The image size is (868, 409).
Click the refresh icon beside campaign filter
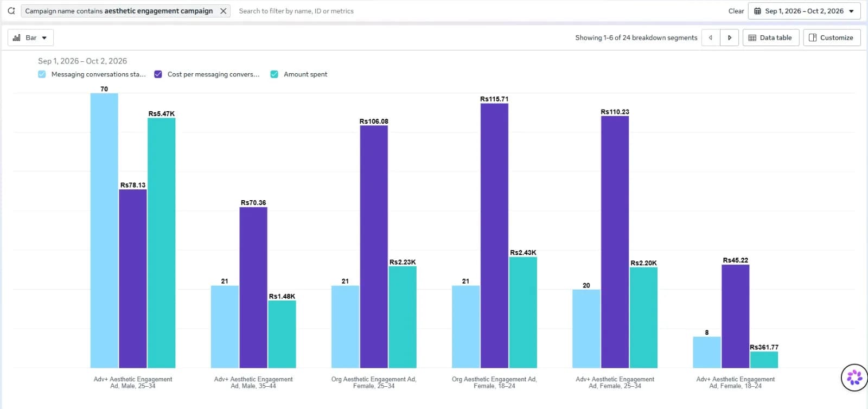coord(11,11)
